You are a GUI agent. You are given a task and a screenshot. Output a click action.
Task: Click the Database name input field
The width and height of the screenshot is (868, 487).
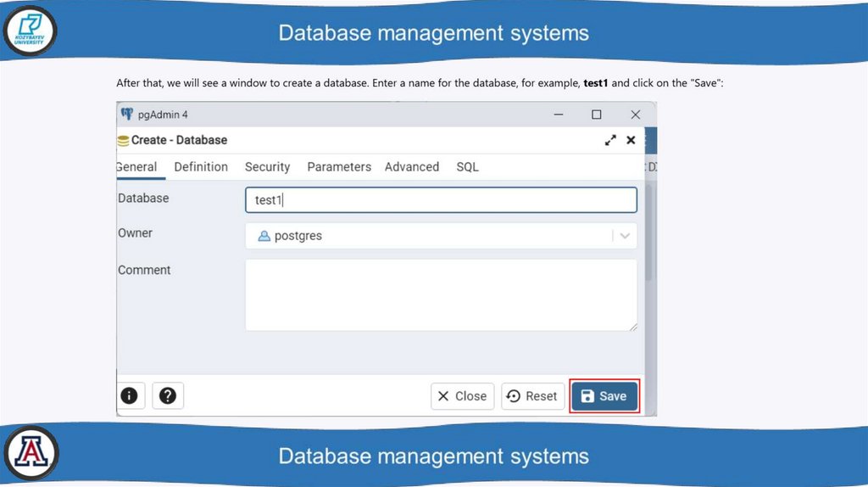pos(441,200)
